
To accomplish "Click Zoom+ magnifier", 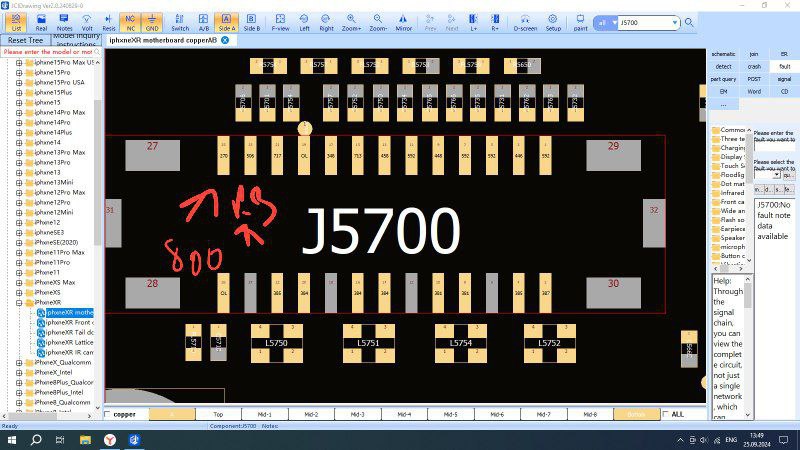I will tap(351, 22).
